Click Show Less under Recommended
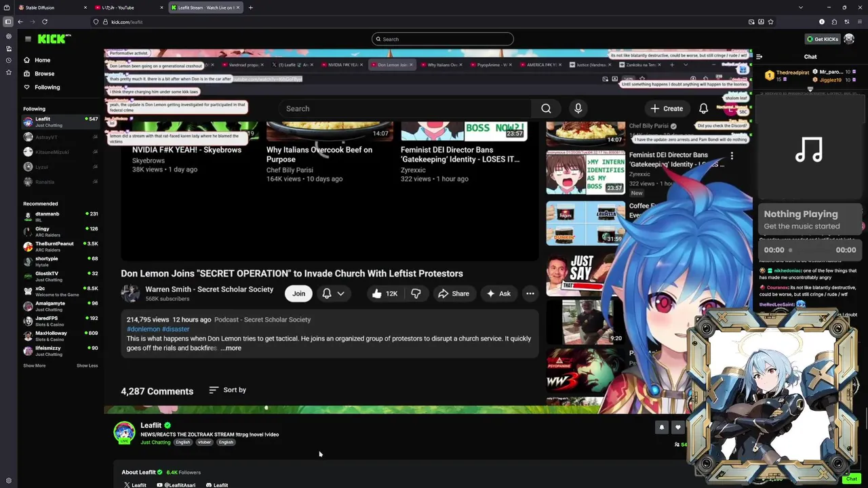This screenshot has height=488, width=868. tap(87, 365)
